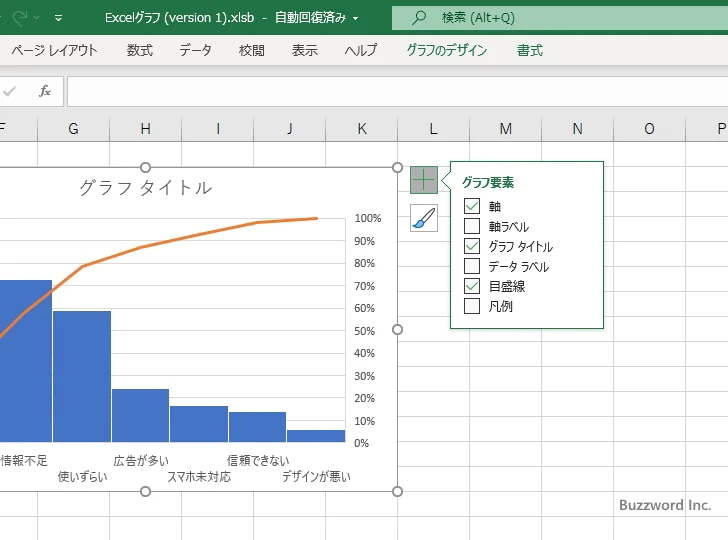Switch to the データ ribbon tab
Viewport: 728px width, 540px height.
[195, 50]
